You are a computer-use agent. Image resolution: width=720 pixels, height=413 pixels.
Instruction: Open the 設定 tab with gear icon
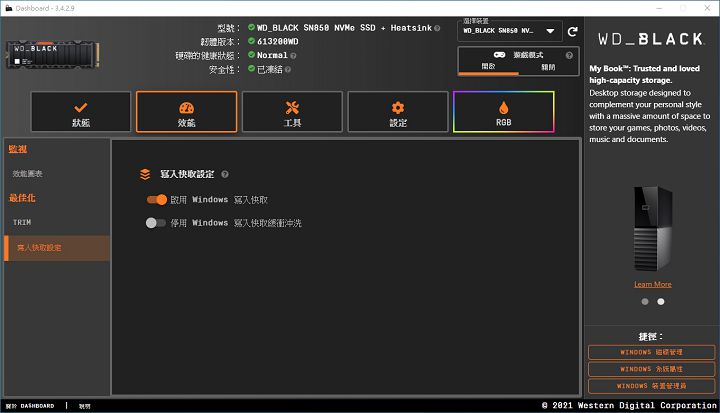[397, 112]
